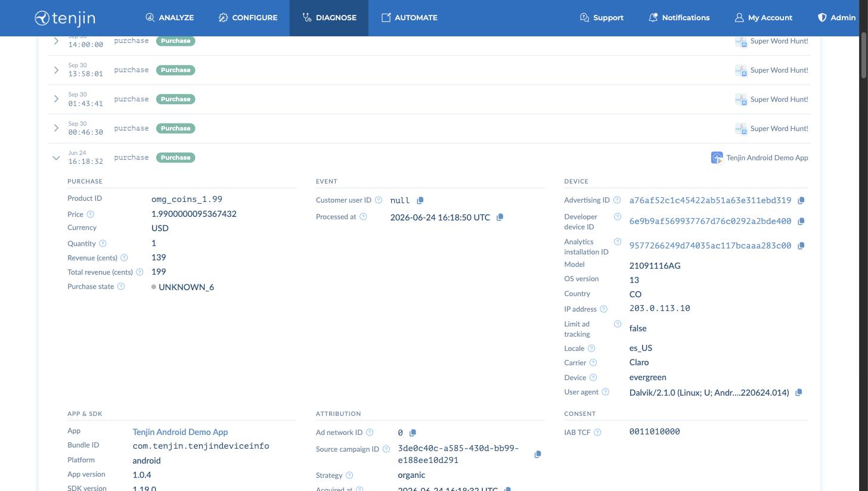Viewport: 868px width, 491px height.
Task: Click Purchase badge in 01:43:41 row
Action: tap(176, 99)
